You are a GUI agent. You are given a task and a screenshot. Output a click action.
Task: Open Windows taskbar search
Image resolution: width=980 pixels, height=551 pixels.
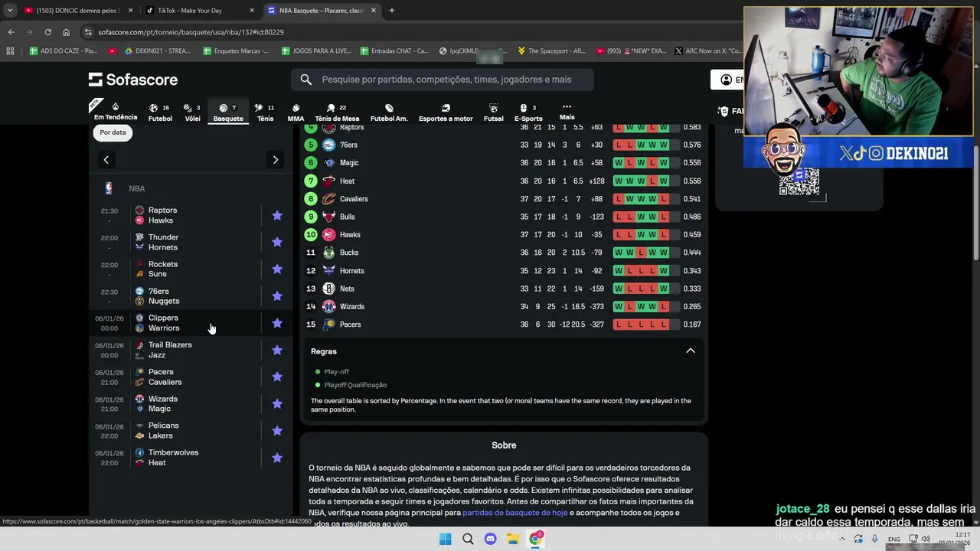click(468, 539)
